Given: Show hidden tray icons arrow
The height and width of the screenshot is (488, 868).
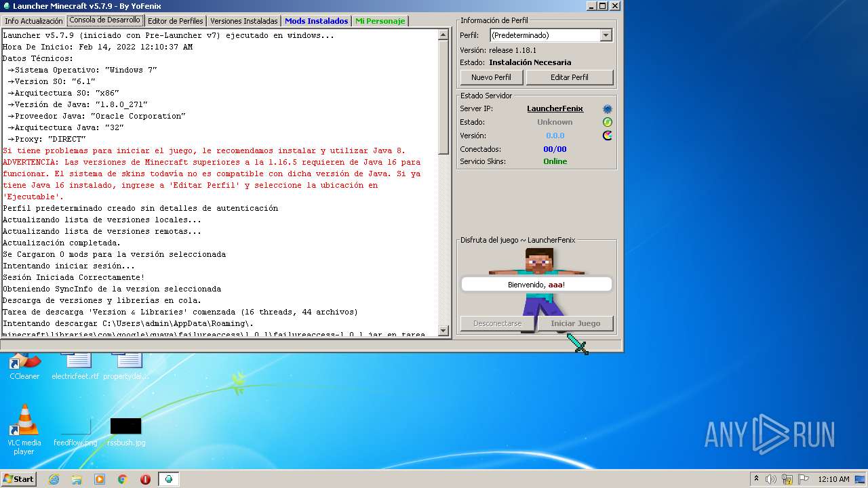Looking at the screenshot, I should point(756,479).
